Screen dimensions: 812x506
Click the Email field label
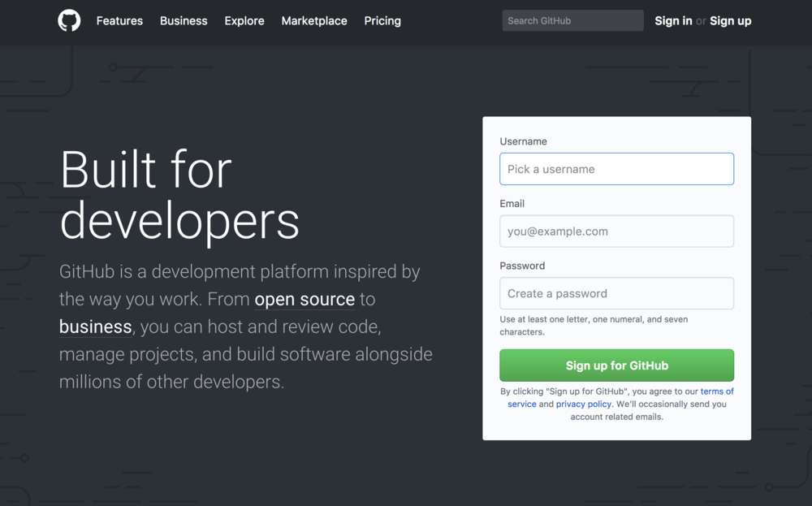pyautogui.click(x=512, y=204)
